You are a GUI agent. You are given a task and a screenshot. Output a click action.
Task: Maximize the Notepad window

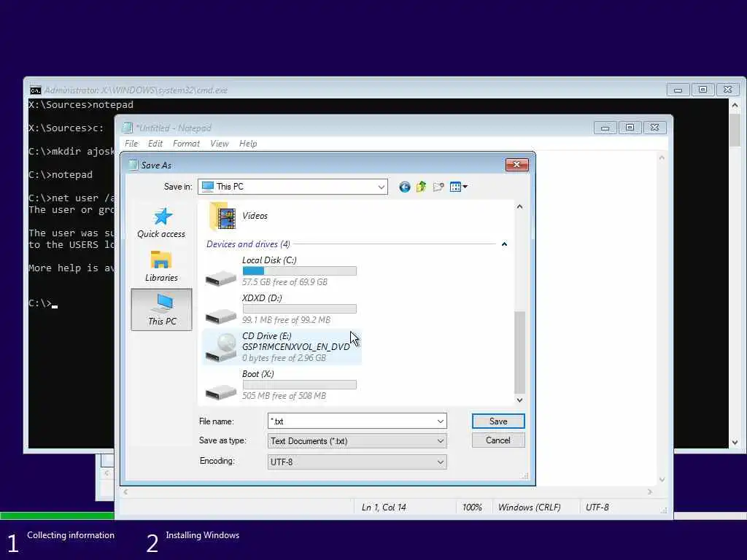point(630,128)
